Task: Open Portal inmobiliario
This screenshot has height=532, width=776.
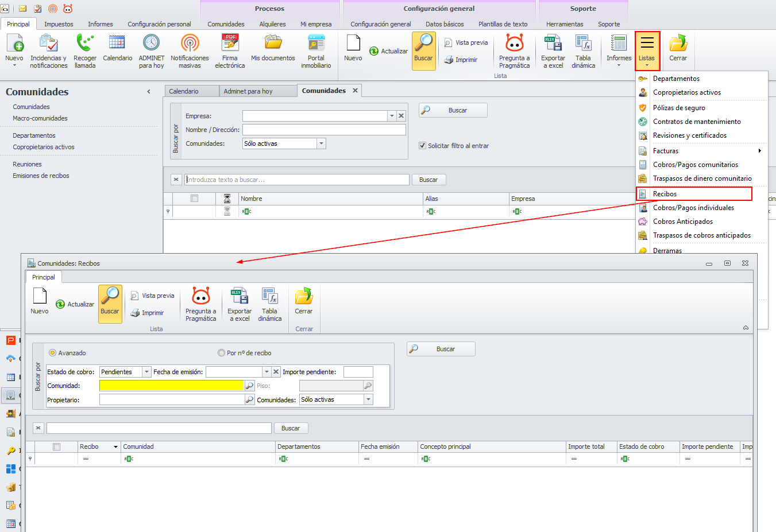Action: click(316, 51)
